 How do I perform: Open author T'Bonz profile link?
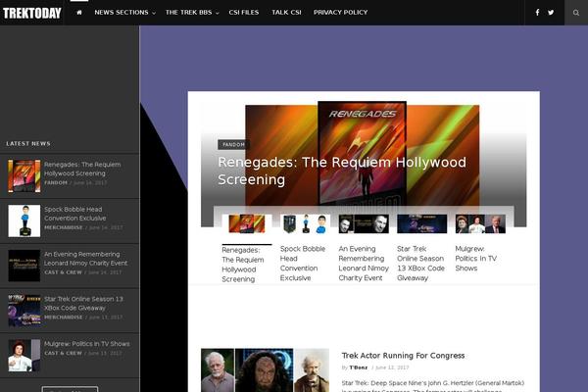click(x=359, y=367)
